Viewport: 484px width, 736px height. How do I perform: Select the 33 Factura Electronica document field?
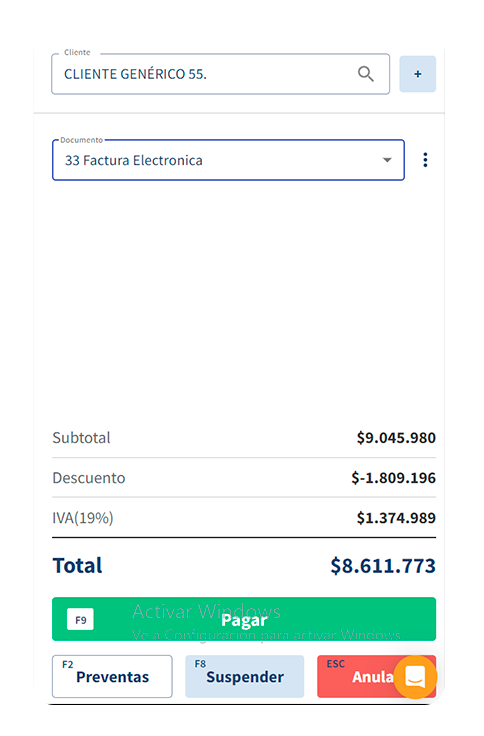[228, 160]
